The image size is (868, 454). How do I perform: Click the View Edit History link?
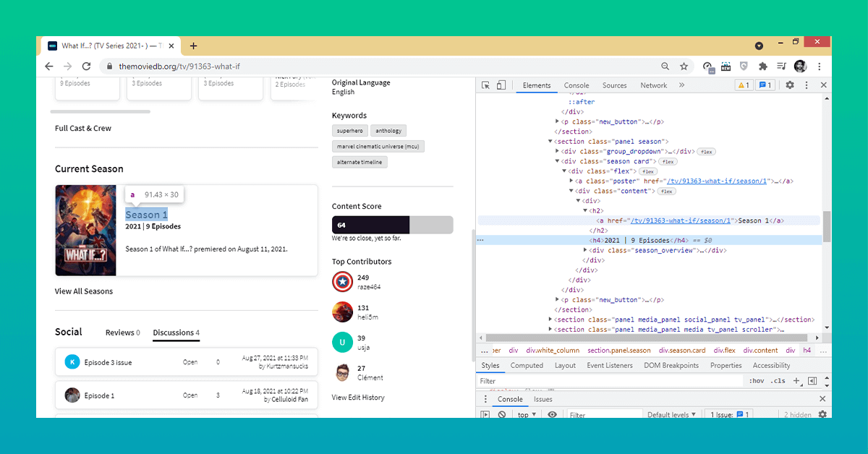click(358, 398)
